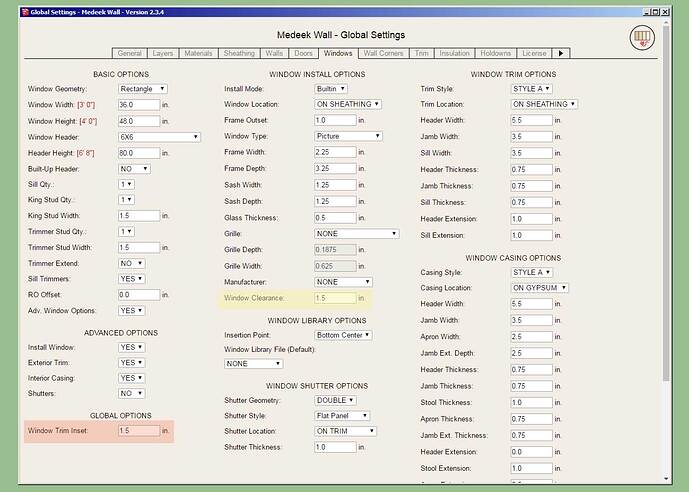Click the scrollbar down arrow
This screenshot has width=689, height=492.
666,479
